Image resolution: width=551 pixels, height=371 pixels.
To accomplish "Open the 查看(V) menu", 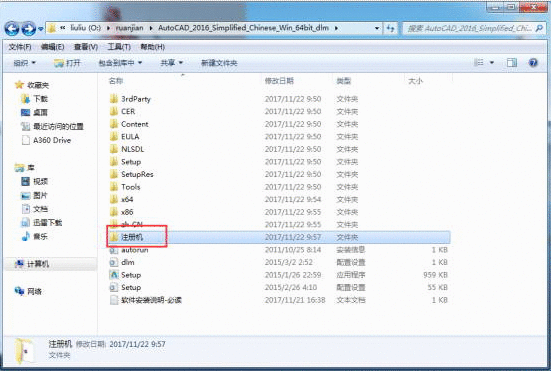I will click(x=86, y=47).
